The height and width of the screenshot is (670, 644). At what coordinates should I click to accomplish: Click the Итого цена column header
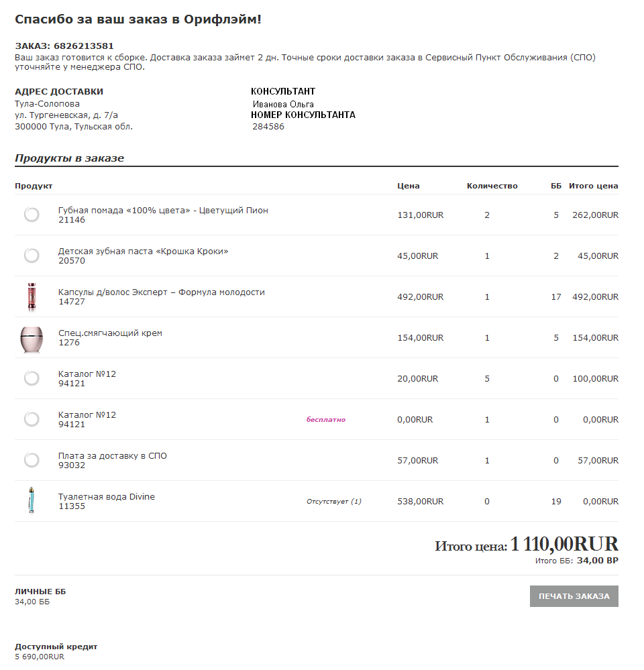pyautogui.click(x=593, y=186)
